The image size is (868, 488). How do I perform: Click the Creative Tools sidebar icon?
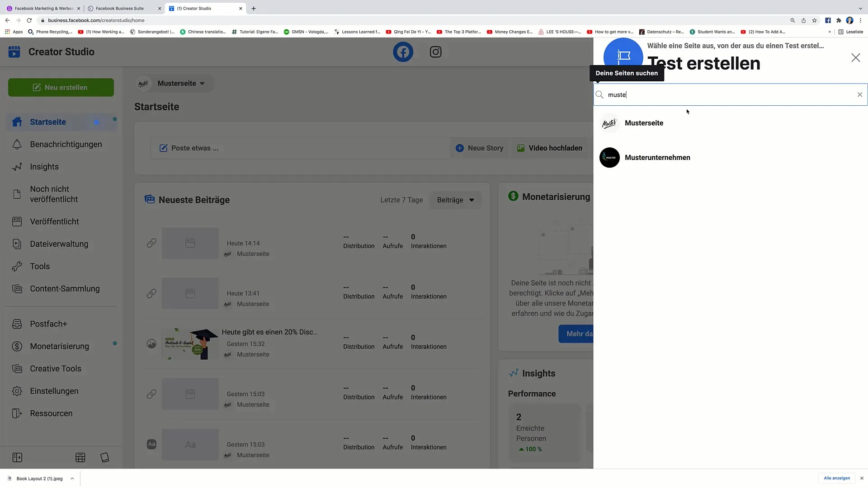[17, 369]
